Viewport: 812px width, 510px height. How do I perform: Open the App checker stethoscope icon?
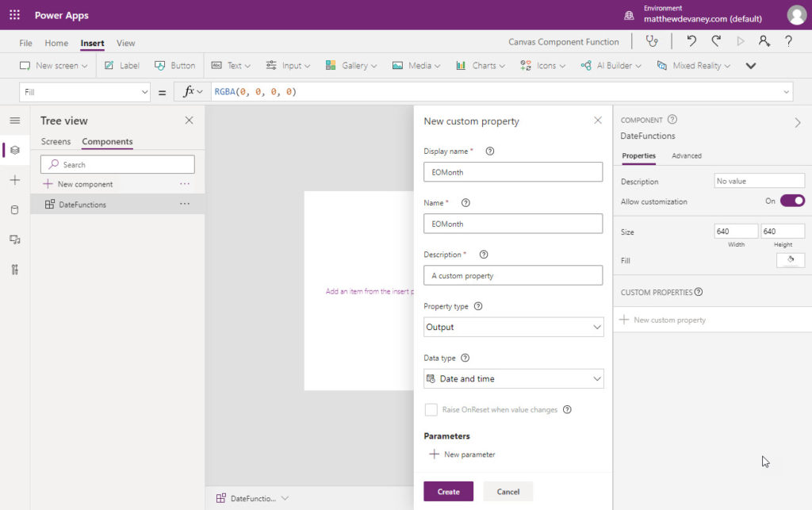(x=652, y=41)
